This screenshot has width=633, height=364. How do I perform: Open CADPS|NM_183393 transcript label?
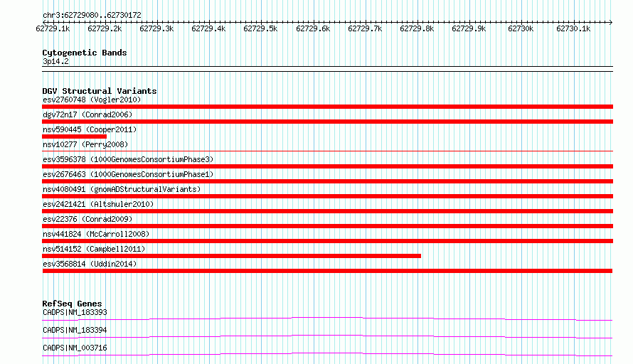click(75, 312)
